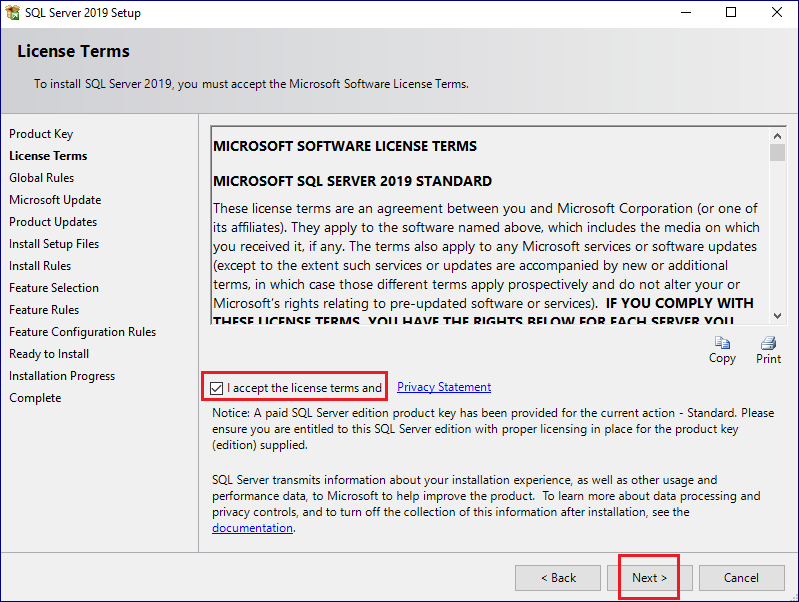This screenshot has width=799, height=602.
Task: Click the Cancel button
Action: pyautogui.click(x=741, y=578)
